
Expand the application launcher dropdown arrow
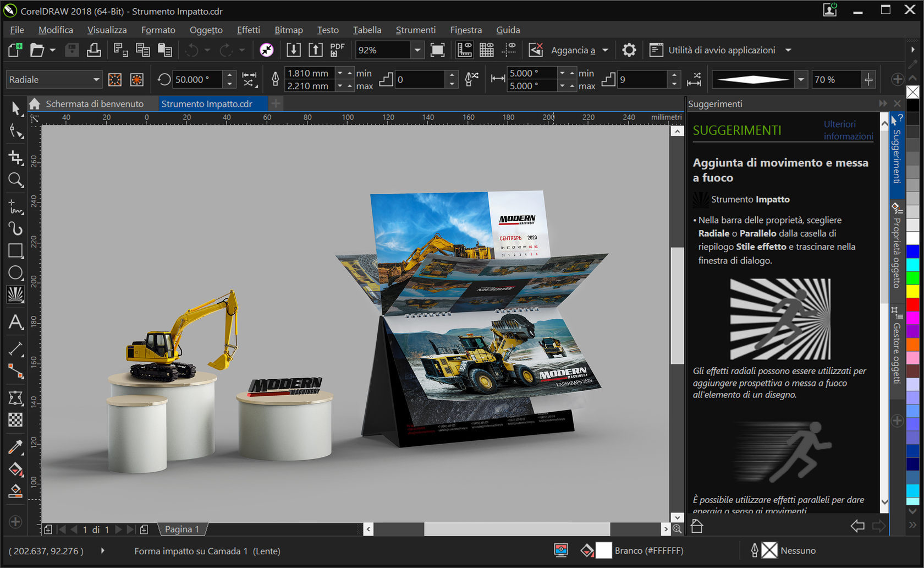[x=788, y=50]
